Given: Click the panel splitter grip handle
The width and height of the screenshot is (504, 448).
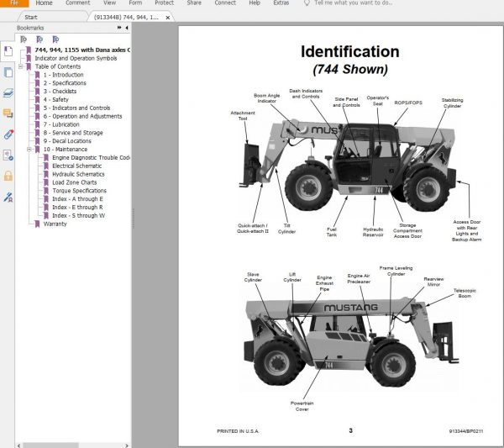Looking at the screenshot, I should (133, 219).
